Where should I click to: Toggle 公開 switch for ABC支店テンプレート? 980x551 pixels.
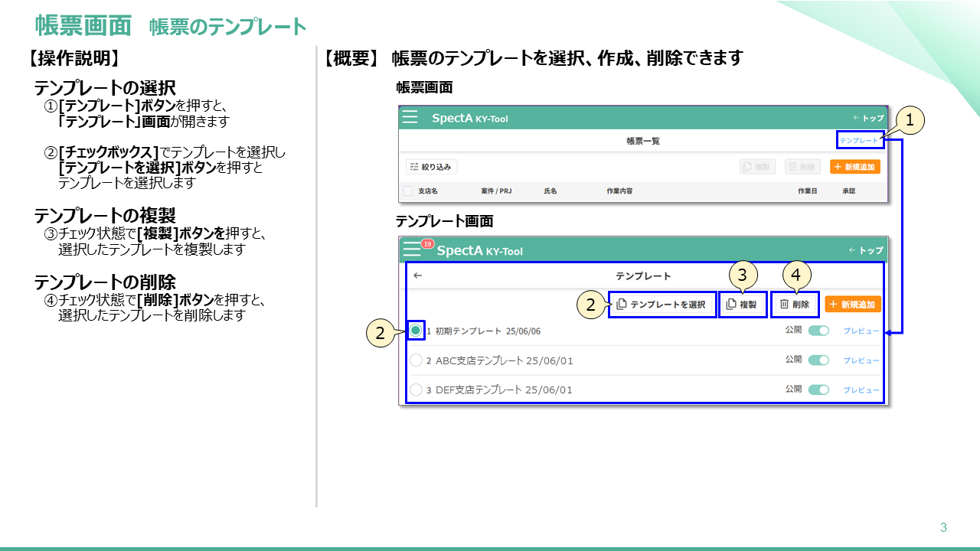tap(818, 360)
